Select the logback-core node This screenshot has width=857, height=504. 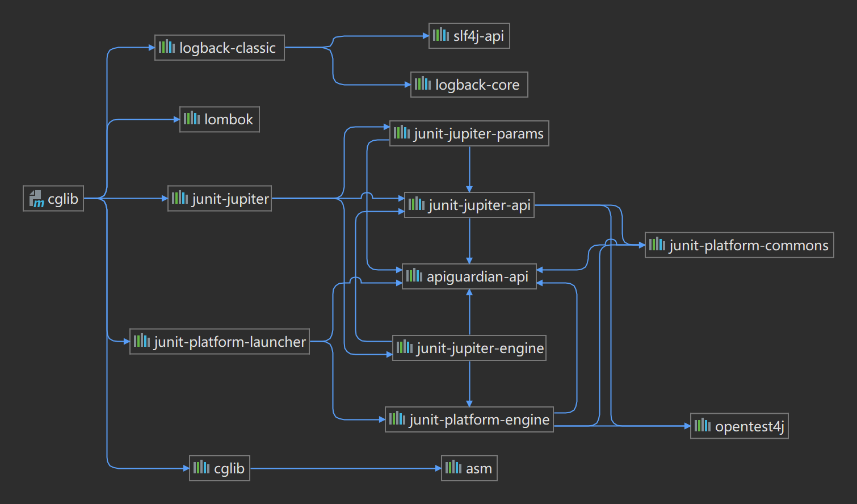coord(469,84)
